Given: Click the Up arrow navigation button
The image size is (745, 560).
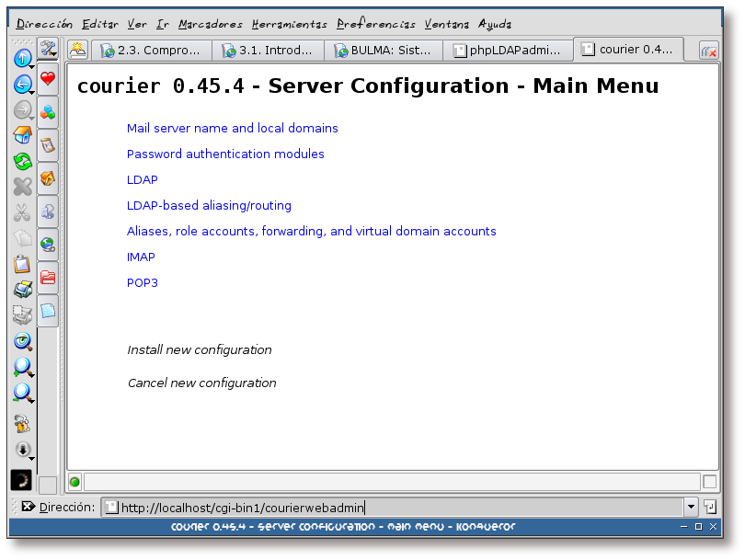Looking at the screenshot, I should tap(22, 58).
